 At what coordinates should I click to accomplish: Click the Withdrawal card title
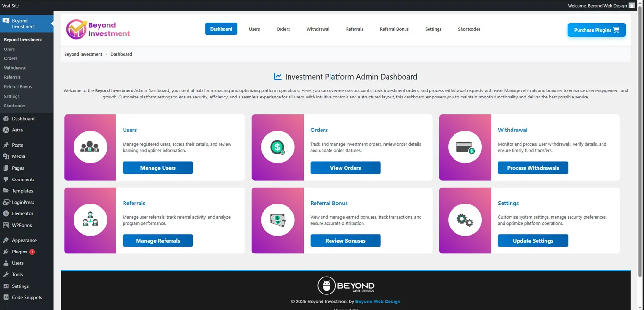tap(512, 130)
